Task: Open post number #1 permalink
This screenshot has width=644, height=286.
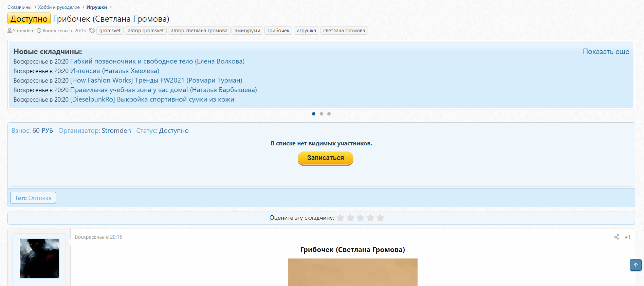Action: point(627,237)
